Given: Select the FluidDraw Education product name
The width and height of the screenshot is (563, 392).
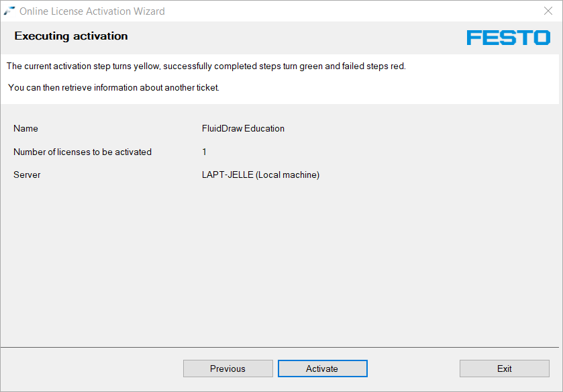Looking at the screenshot, I should click(x=243, y=129).
